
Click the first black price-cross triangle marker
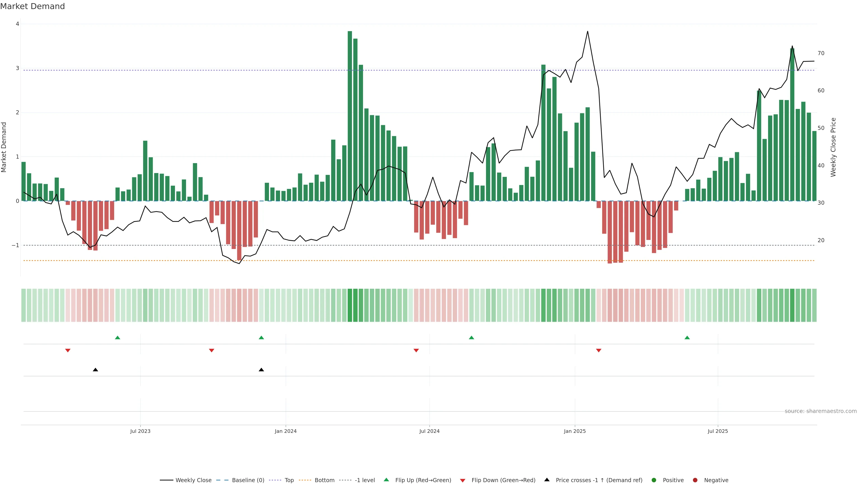tap(95, 370)
